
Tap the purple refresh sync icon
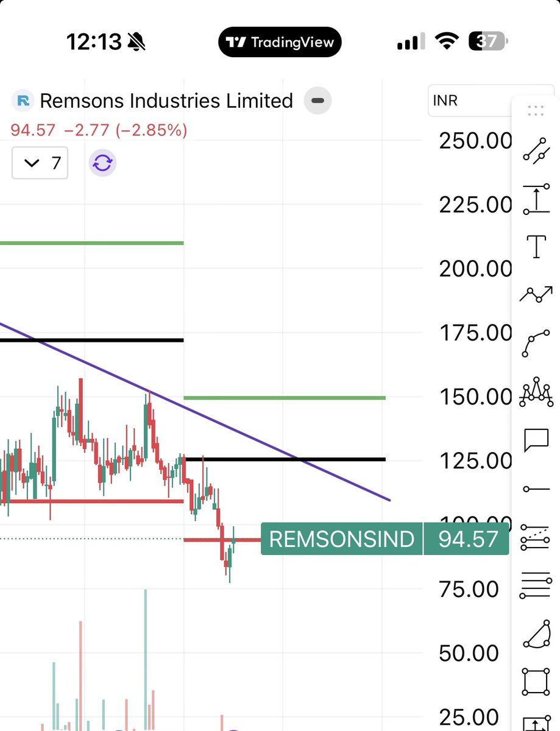103,163
